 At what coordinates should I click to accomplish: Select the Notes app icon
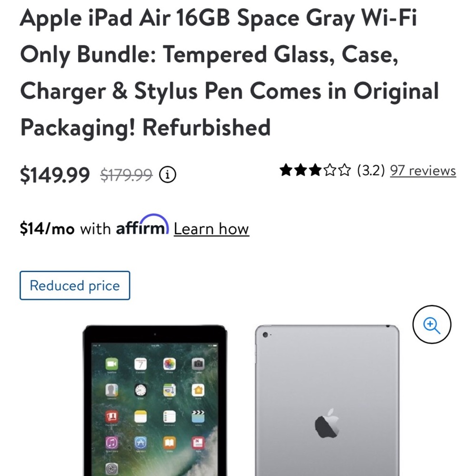click(140, 417)
